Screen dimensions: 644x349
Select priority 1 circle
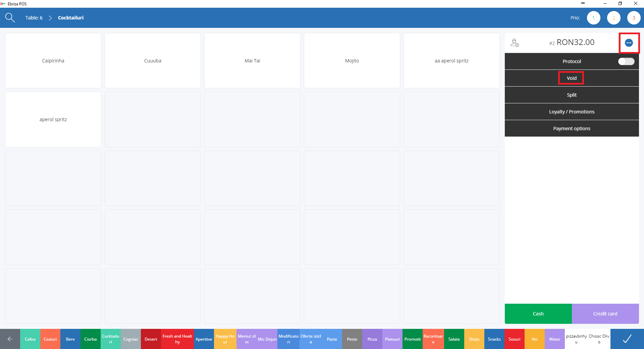tap(594, 18)
